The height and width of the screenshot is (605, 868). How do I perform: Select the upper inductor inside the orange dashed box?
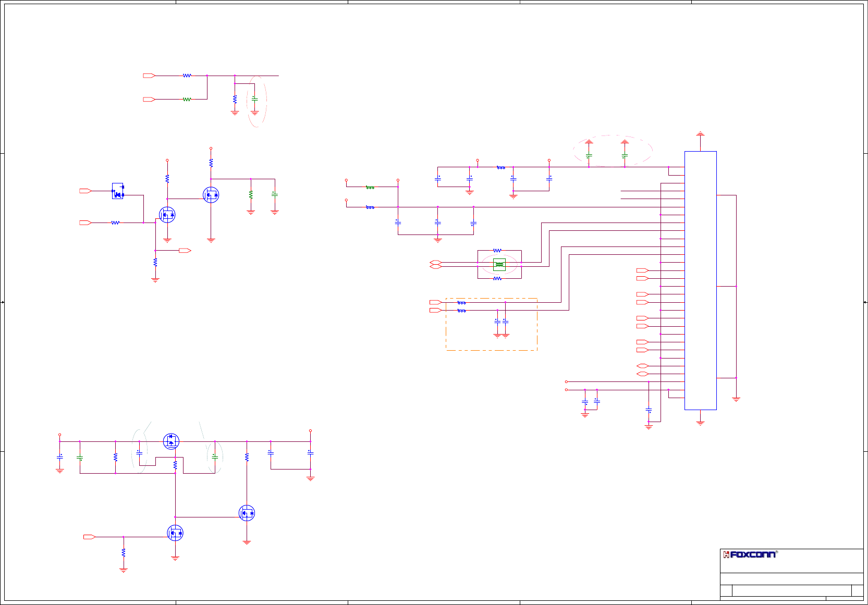click(462, 303)
